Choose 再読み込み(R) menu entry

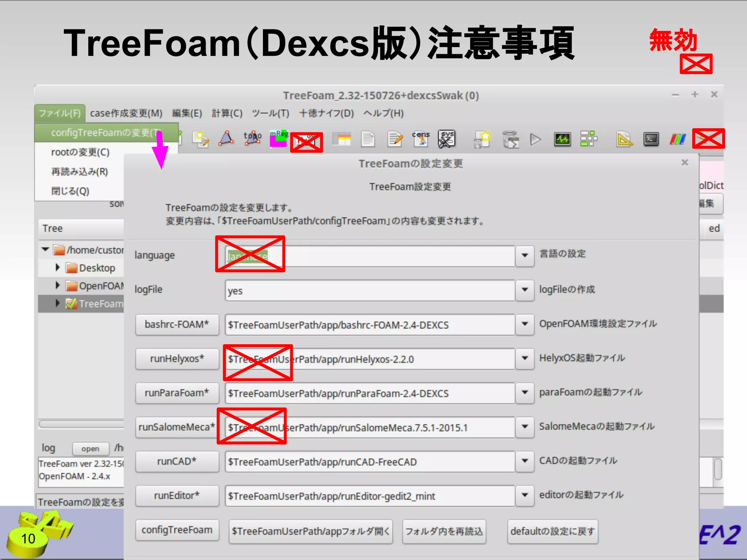pos(80,171)
